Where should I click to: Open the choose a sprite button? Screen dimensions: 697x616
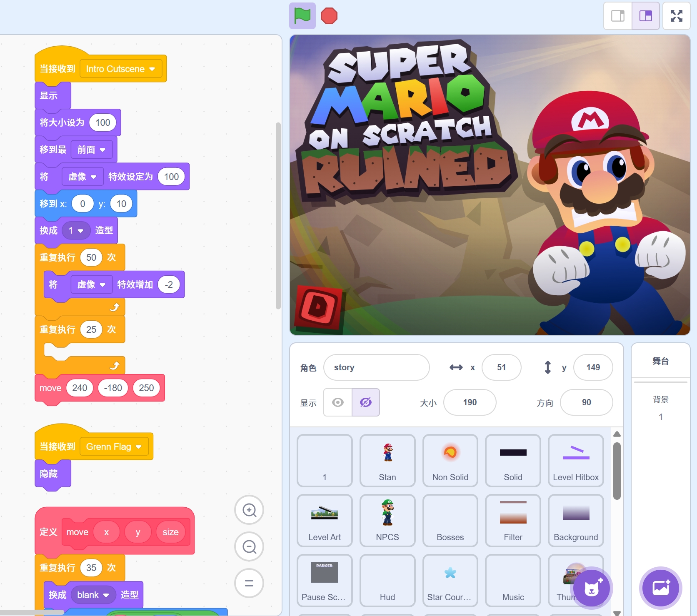591,588
